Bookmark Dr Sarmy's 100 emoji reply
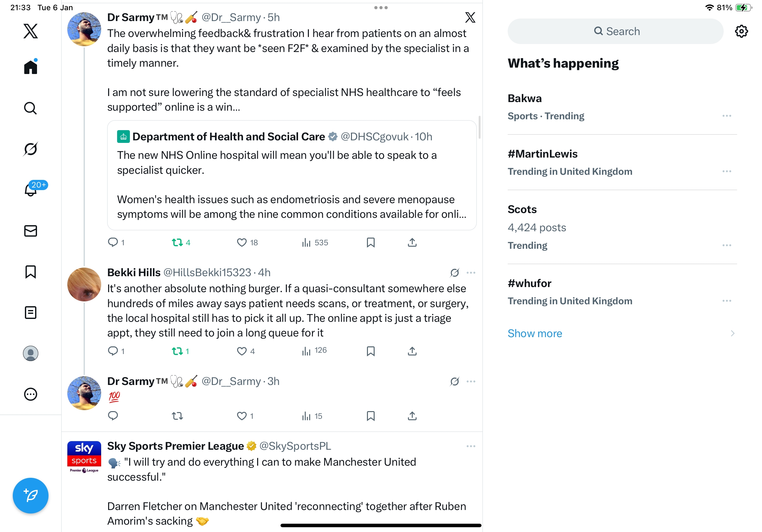This screenshot has width=762, height=532. [370, 416]
